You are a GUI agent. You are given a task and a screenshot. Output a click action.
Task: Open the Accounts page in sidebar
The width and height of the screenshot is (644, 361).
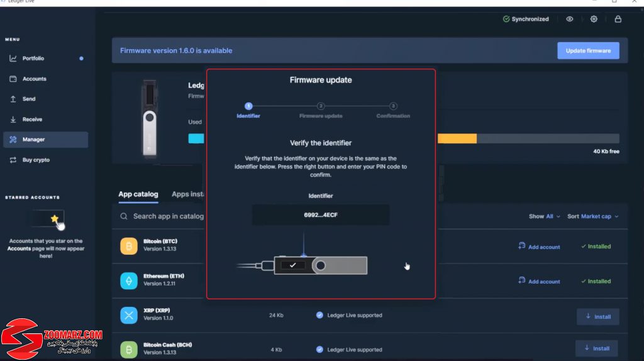coord(45,79)
